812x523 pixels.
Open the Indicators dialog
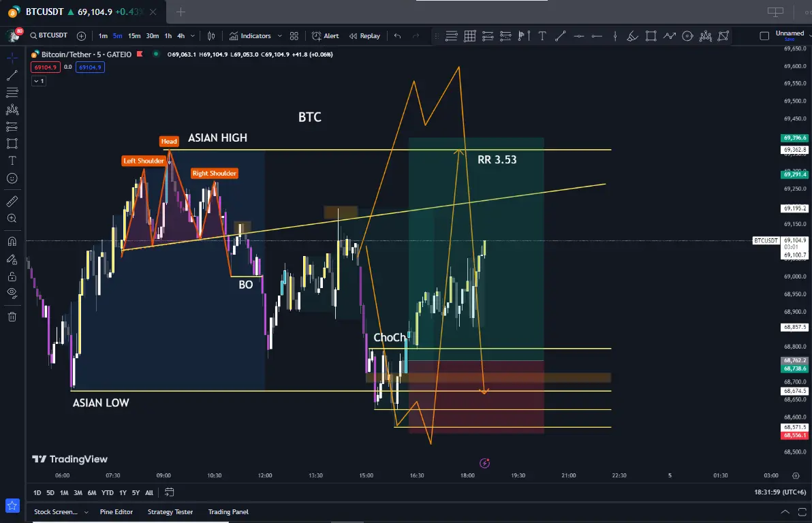coord(250,35)
